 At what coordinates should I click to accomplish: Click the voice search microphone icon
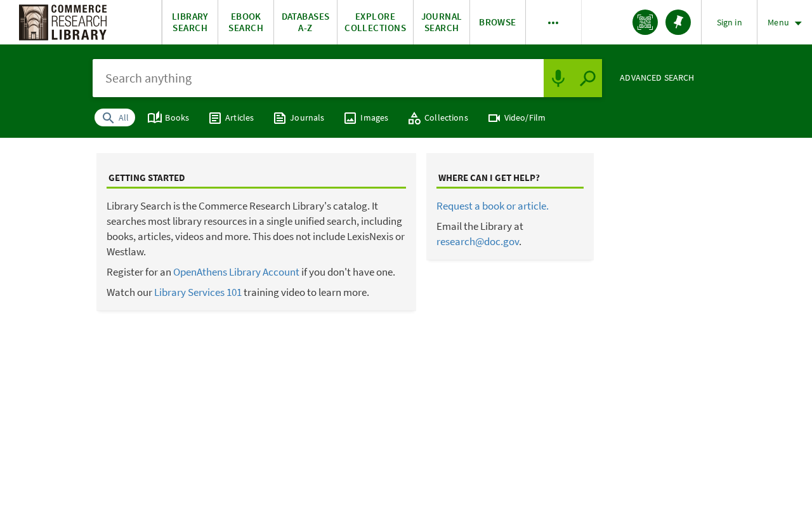558,78
